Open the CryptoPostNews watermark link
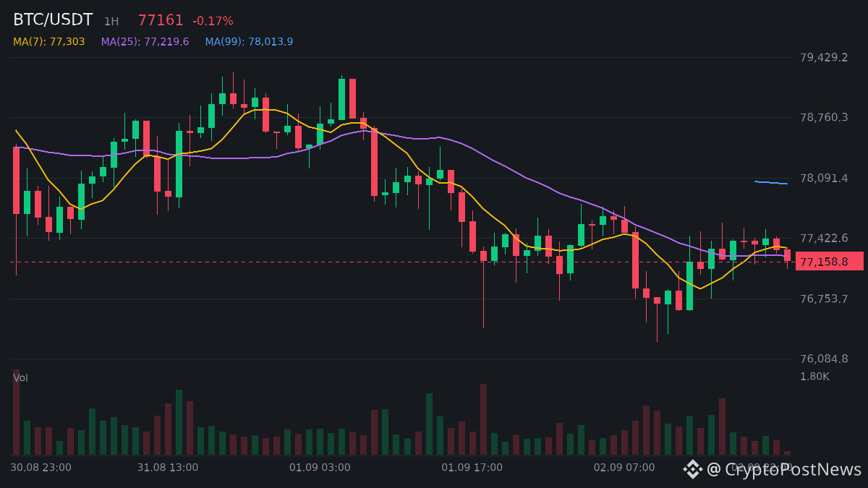The height and width of the screenshot is (488, 868). tap(784, 470)
